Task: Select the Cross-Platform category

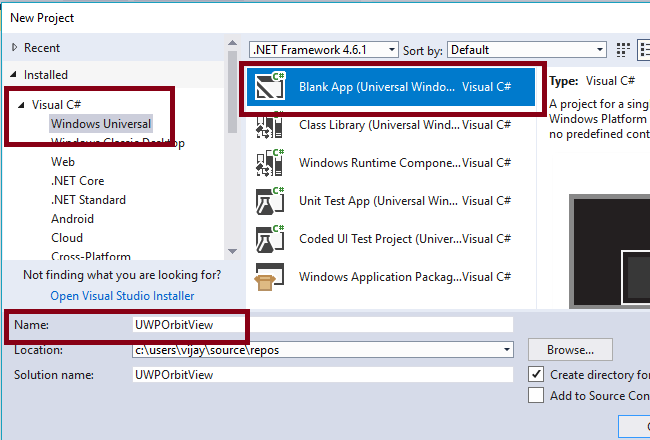Action: pos(91,256)
